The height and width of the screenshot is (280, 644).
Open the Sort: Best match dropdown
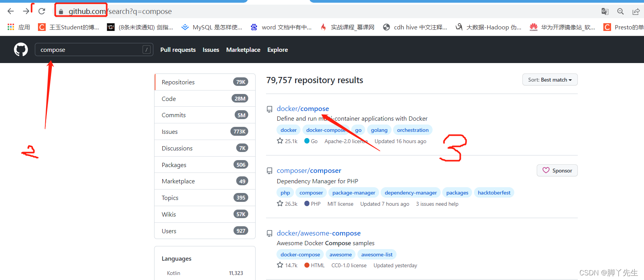(550, 80)
